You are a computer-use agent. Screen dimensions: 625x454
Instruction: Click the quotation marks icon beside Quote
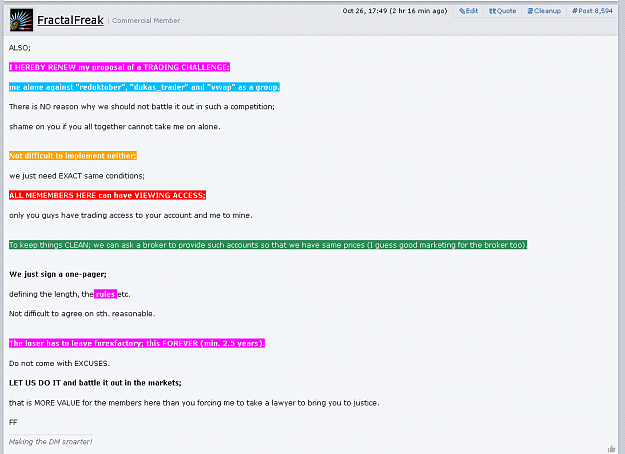493,11
